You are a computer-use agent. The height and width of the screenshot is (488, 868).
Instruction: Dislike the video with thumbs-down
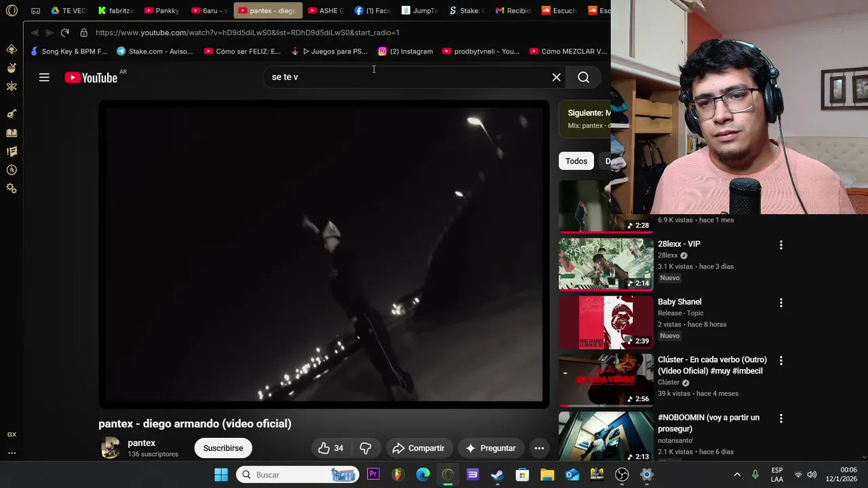coord(366,448)
